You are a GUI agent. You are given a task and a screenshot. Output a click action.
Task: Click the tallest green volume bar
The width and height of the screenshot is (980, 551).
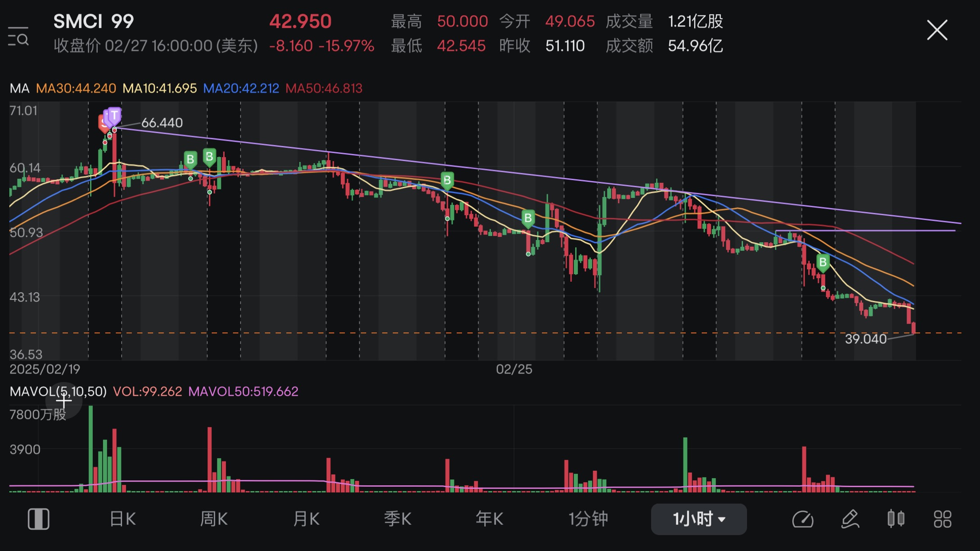click(x=91, y=449)
